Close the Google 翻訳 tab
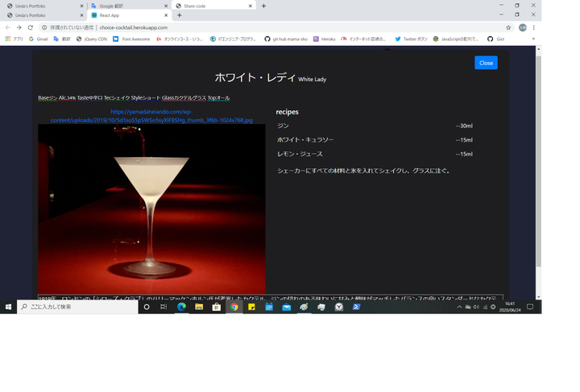The width and height of the screenshot is (580, 392). (x=166, y=6)
